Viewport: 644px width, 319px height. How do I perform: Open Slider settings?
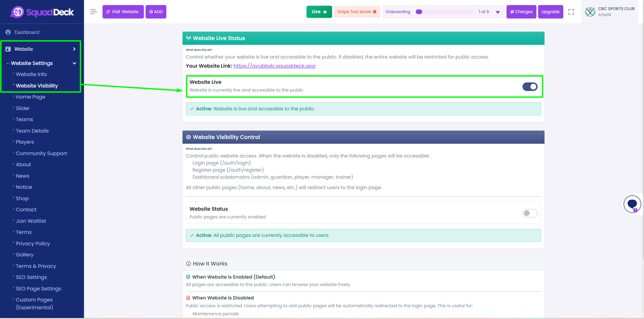pyautogui.click(x=23, y=108)
